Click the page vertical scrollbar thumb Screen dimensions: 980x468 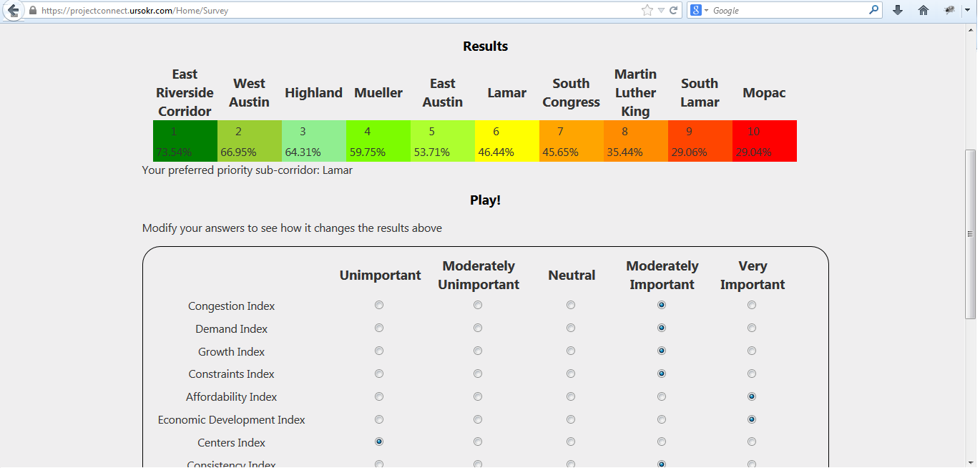point(971,233)
